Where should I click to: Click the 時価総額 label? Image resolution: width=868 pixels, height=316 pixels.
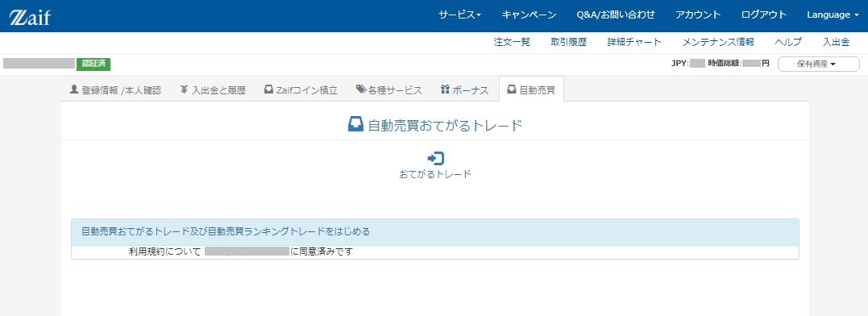[x=725, y=64]
